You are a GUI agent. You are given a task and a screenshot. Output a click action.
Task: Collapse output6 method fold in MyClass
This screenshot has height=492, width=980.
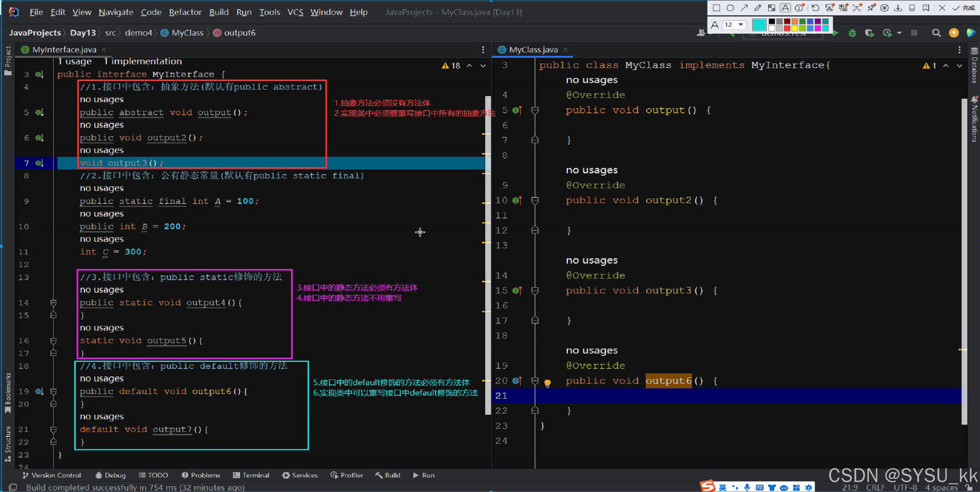coord(535,381)
